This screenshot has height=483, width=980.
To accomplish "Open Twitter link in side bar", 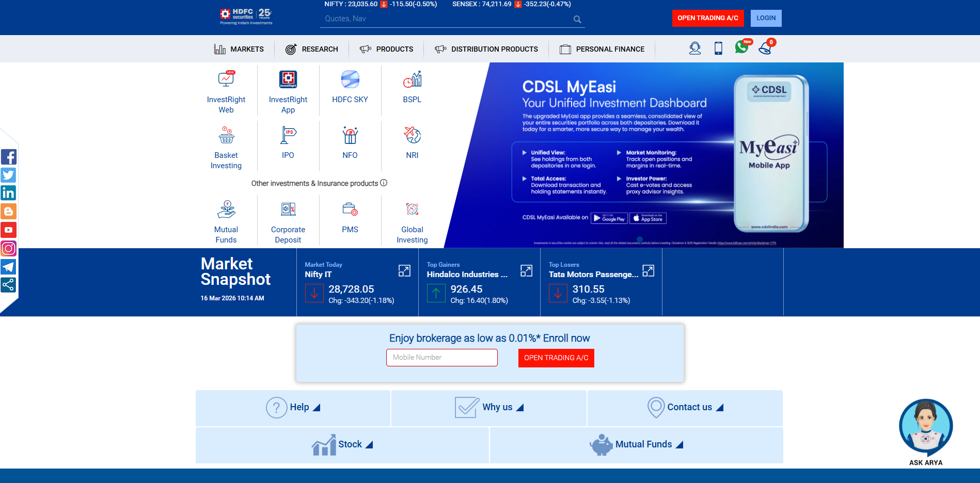I will tap(9, 175).
